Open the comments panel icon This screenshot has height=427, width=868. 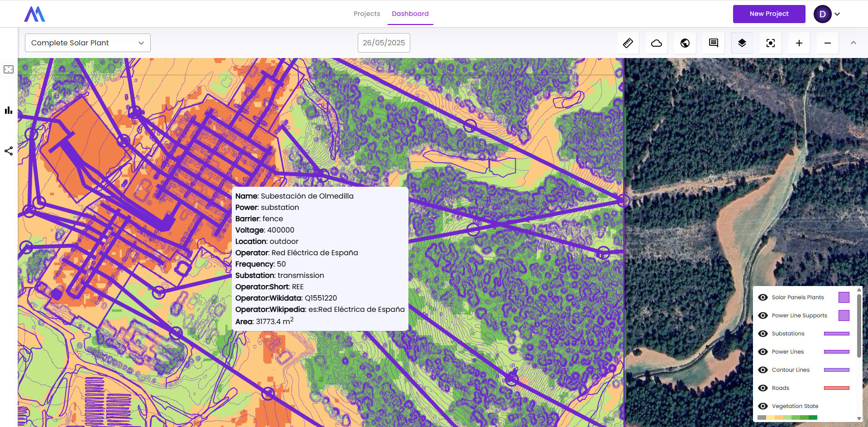click(x=714, y=43)
